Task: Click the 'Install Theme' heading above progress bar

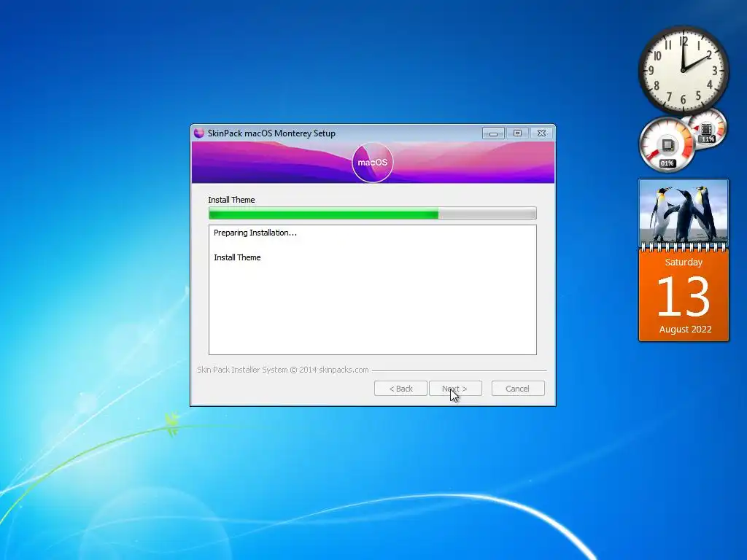Action: pyautogui.click(x=231, y=200)
